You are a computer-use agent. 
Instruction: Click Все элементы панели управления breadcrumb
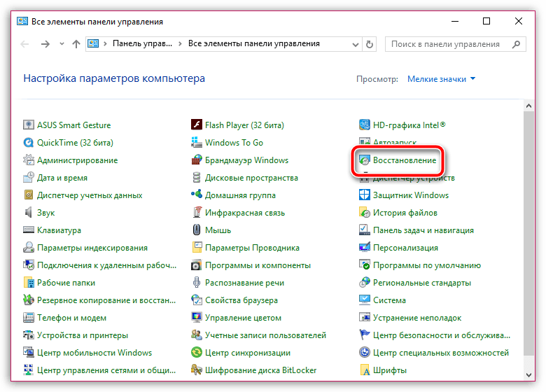click(x=254, y=43)
